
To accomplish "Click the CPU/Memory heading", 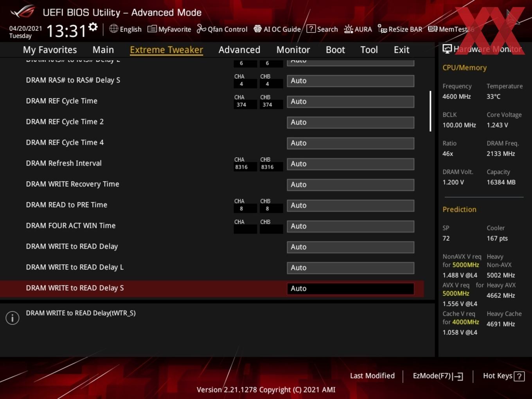I will [x=464, y=68].
